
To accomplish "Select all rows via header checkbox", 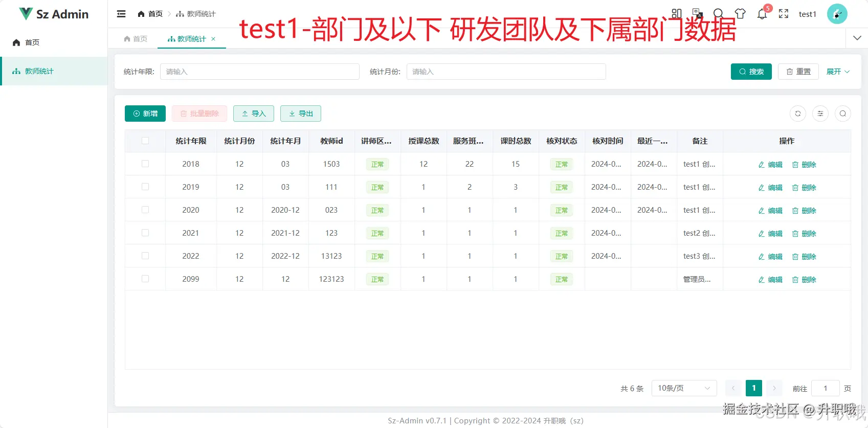I will point(145,141).
